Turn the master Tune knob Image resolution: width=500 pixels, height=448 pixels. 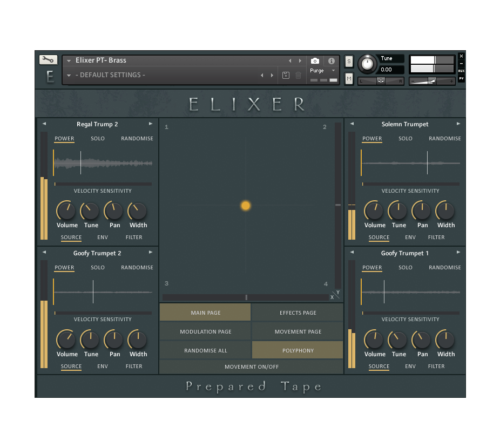click(x=368, y=64)
